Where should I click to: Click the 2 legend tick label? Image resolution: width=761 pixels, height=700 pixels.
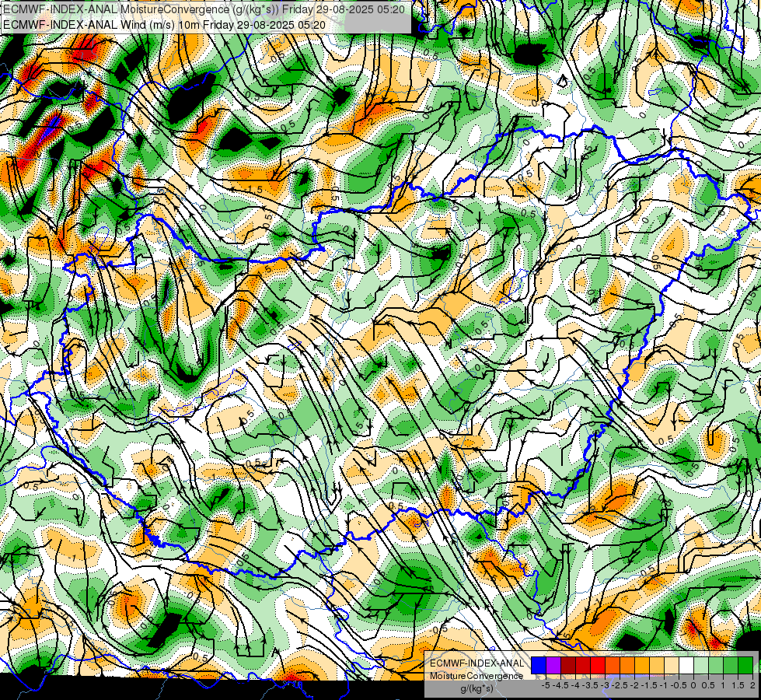pyautogui.click(x=752, y=685)
